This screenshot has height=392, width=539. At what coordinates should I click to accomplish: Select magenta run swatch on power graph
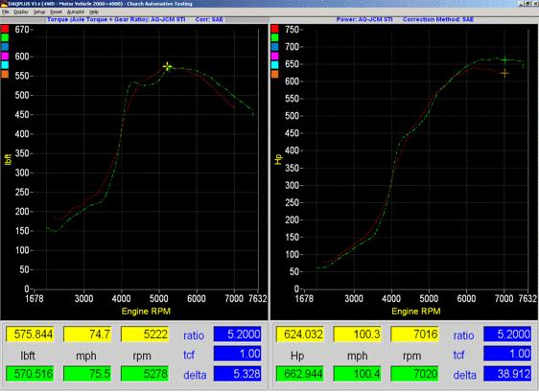click(x=274, y=56)
